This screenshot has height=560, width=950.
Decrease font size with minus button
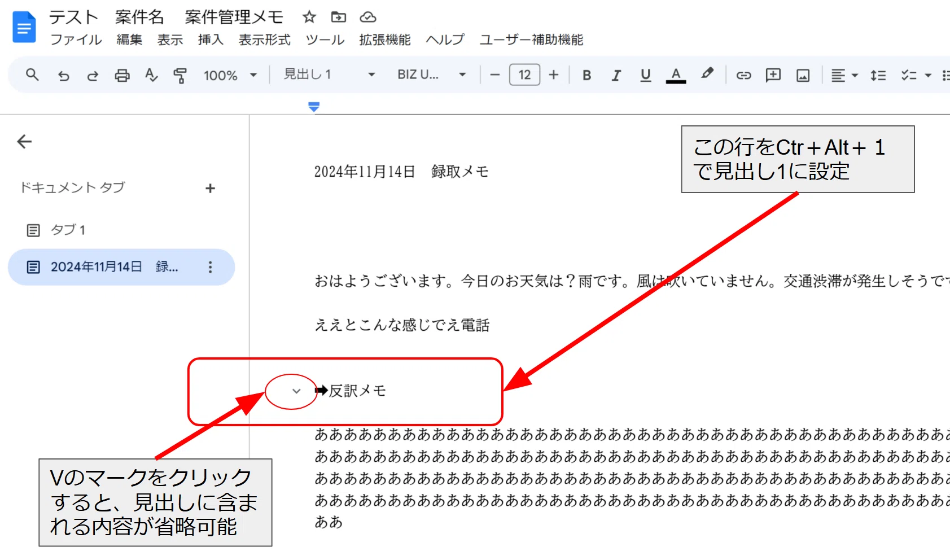pos(495,75)
